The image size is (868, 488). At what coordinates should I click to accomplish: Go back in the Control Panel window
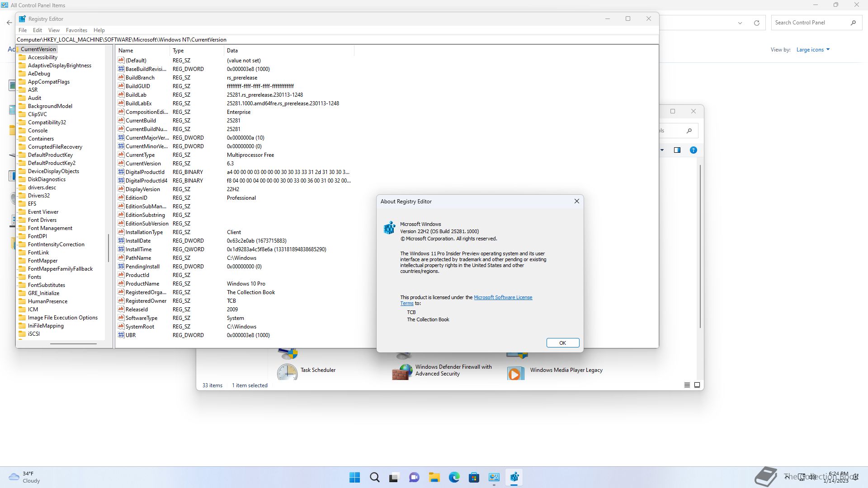click(x=9, y=23)
